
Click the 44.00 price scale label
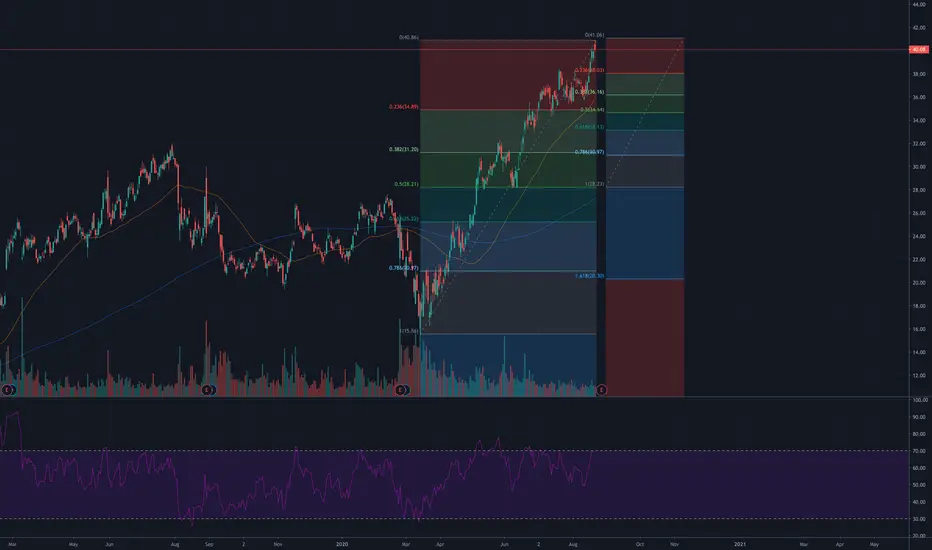(x=919, y=5)
